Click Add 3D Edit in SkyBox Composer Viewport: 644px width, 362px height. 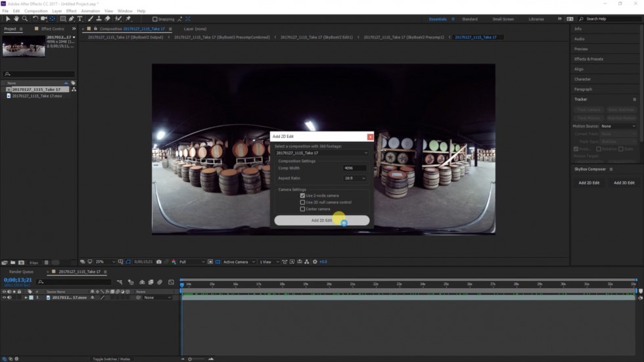tap(624, 183)
